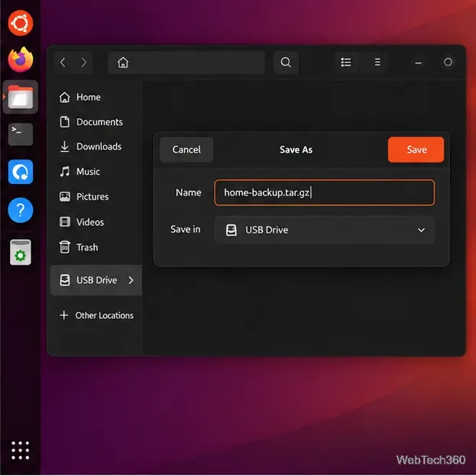Screen dimensions: 476x476
Task: Switch to list view
Action: click(x=346, y=62)
